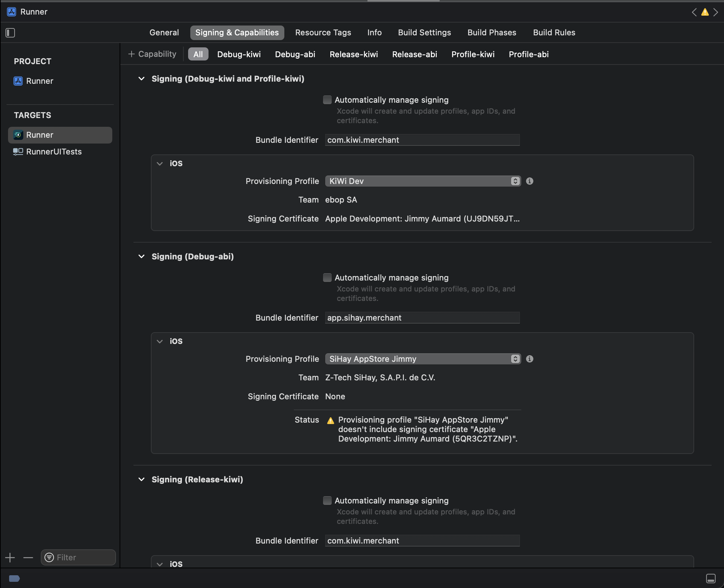Select the Release-abi configuration filter

(x=414, y=54)
